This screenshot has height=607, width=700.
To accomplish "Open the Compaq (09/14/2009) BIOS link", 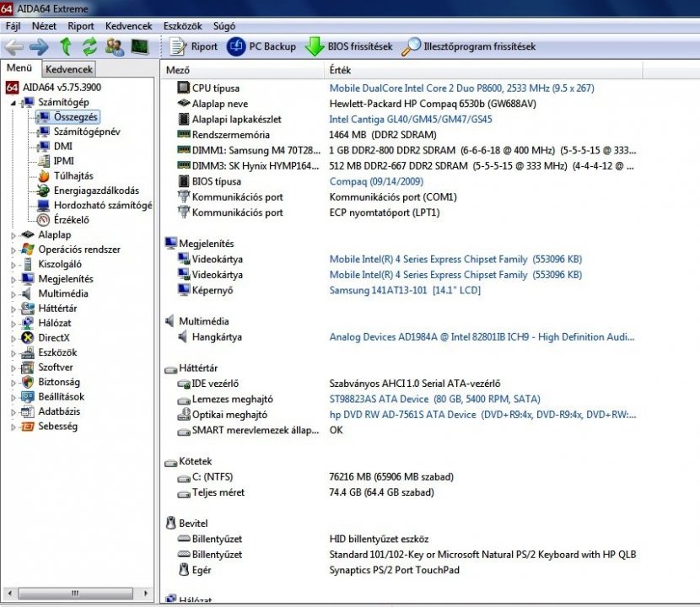I will (376, 181).
